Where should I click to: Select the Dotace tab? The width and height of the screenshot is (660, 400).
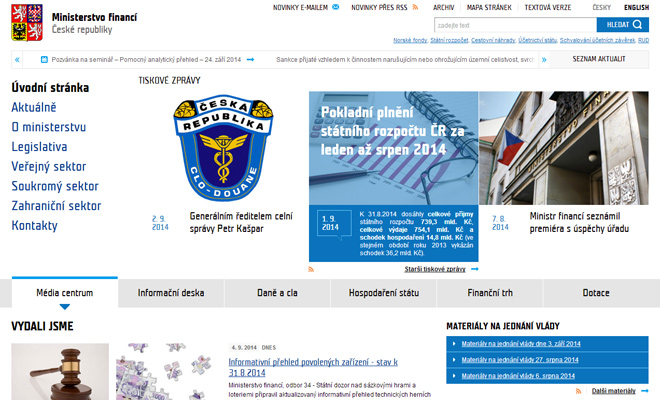596,293
